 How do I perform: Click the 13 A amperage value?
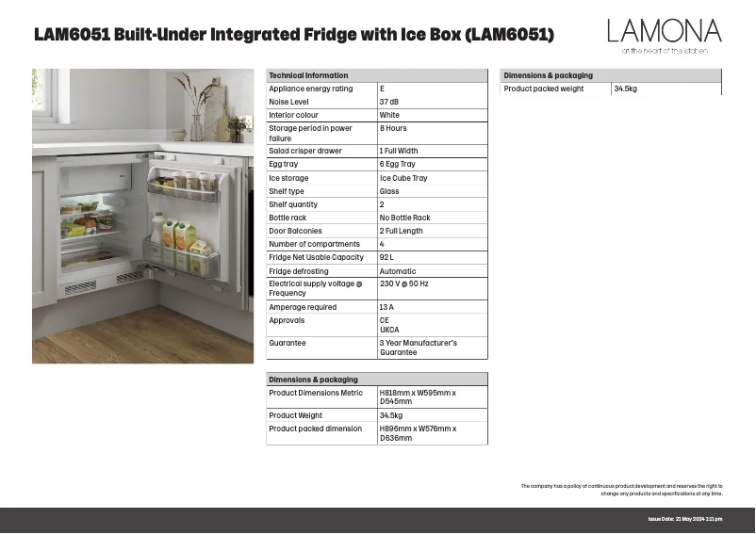click(386, 307)
